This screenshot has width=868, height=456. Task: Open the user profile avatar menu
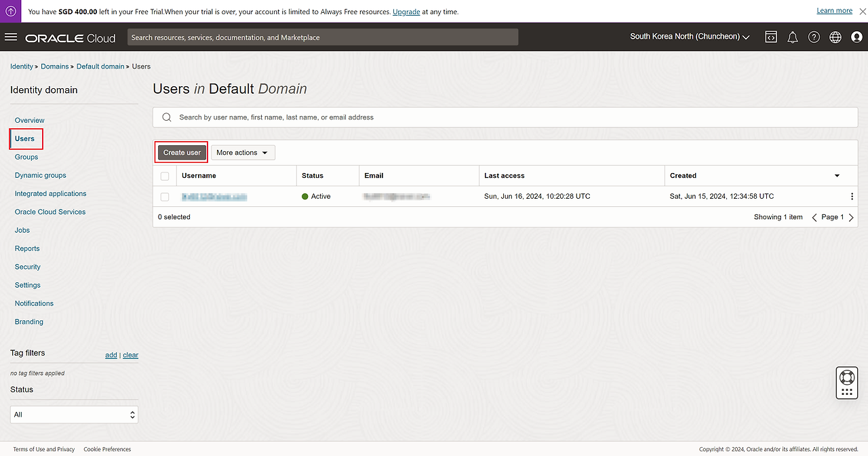[856, 37]
